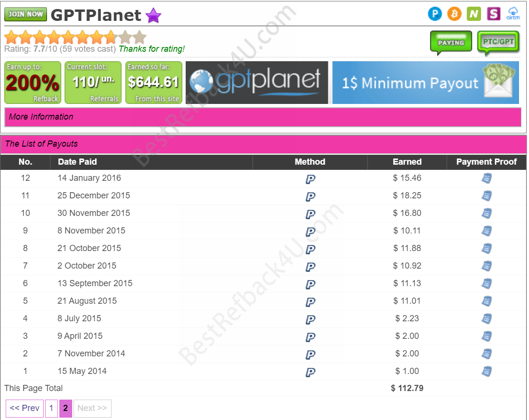Click the Current slot 110 referrals box
The image size is (529, 420).
tap(93, 83)
